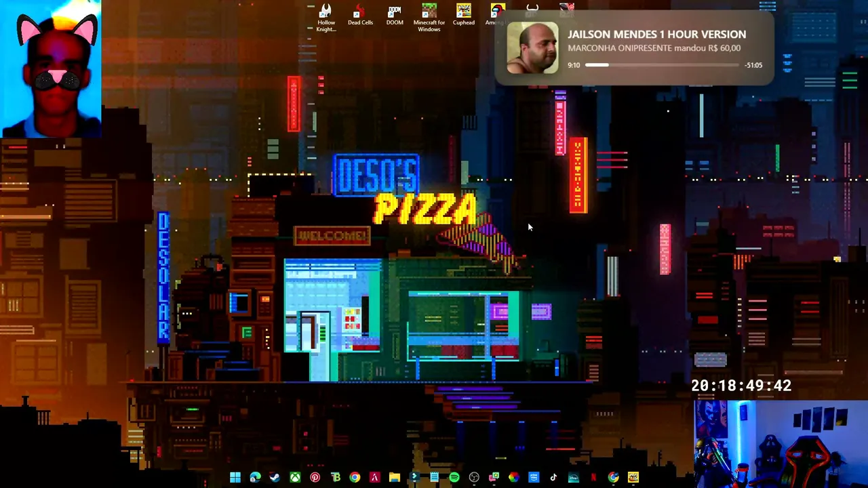The image size is (868, 488).
Task: Click the red A taskbar icon
Action: 374,478
